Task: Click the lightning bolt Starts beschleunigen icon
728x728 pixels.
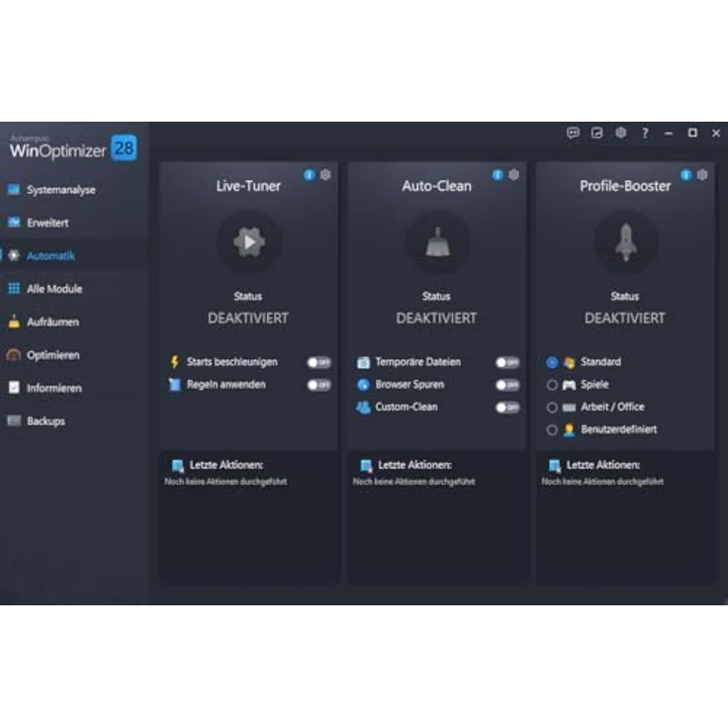Action: coord(174,362)
